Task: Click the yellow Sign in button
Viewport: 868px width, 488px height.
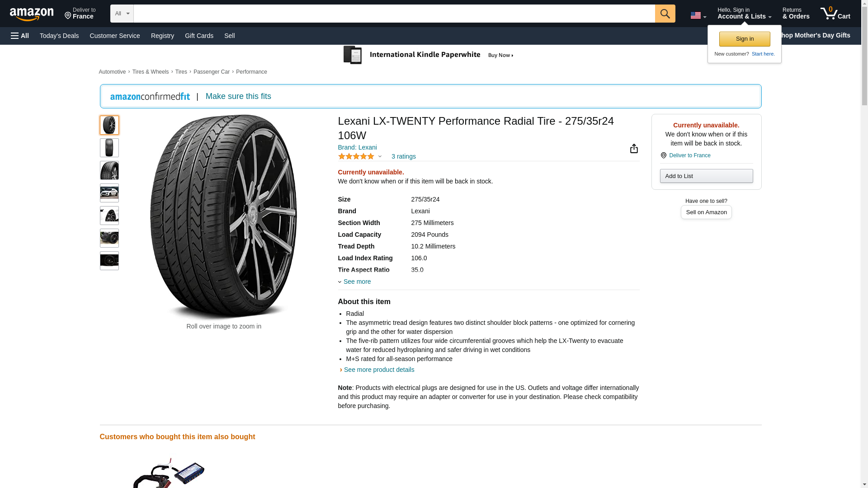Action: coord(745,39)
